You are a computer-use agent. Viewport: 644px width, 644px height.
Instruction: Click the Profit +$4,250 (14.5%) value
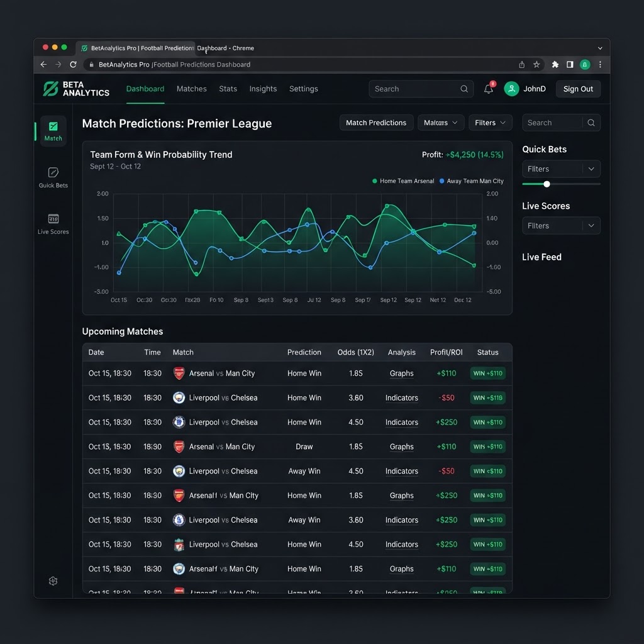[x=474, y=155]
